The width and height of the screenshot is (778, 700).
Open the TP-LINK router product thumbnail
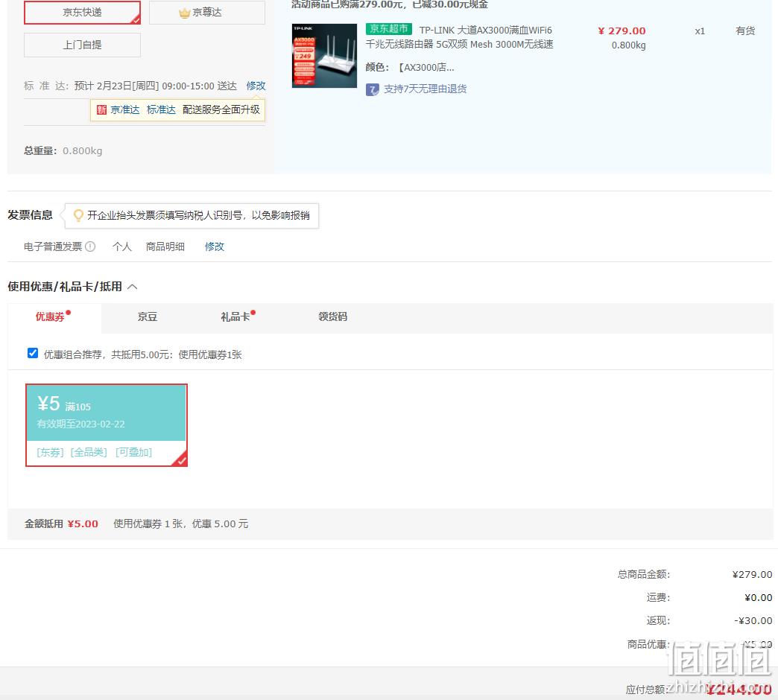(324, 56)
